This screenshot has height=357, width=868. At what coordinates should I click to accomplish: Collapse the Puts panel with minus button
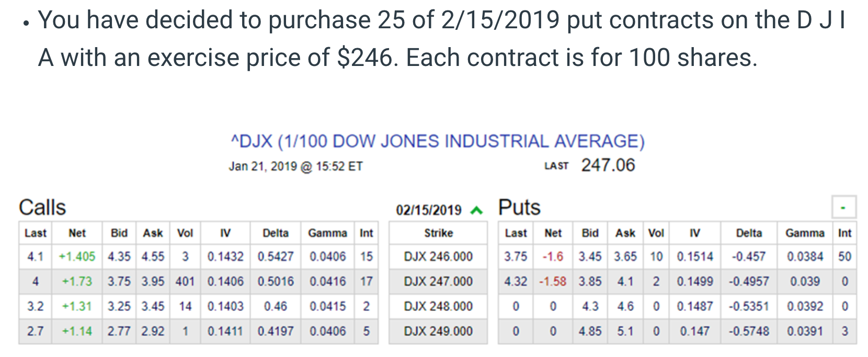pos(843,207)
